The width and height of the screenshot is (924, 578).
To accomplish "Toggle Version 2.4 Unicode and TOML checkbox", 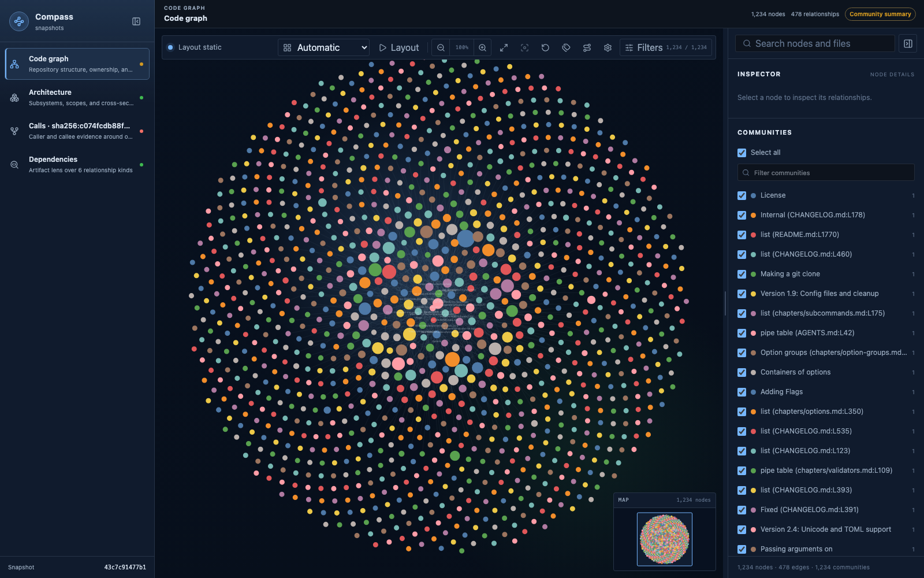I will point(742,529).
